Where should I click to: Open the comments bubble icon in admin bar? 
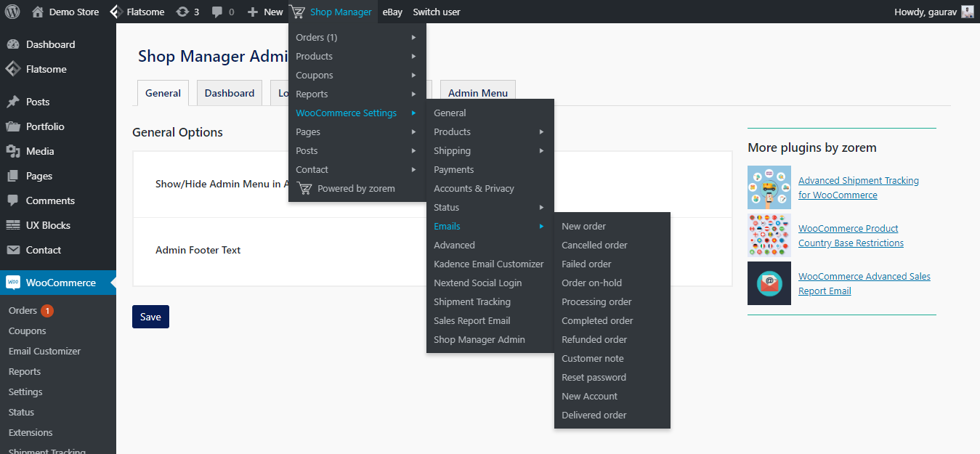[x=217, y=12]
